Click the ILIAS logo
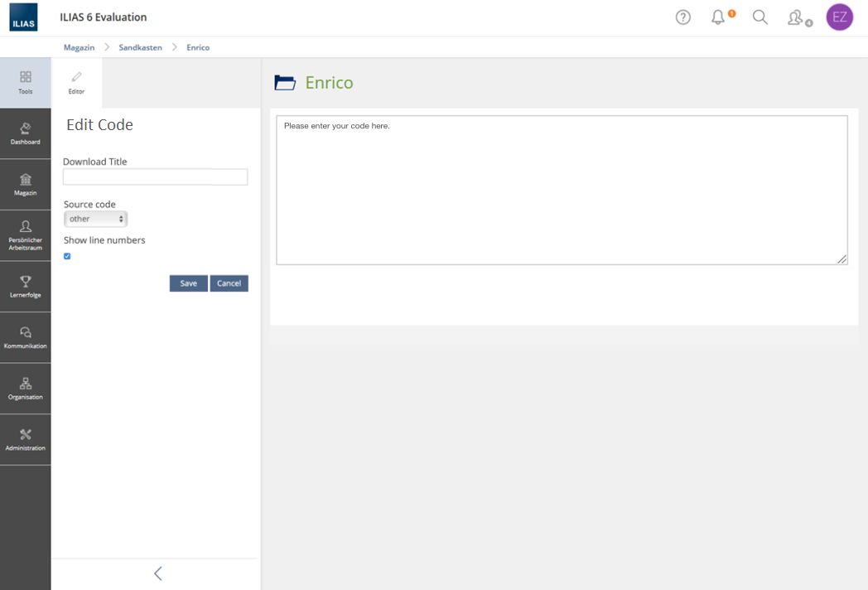 coord(23,17)
